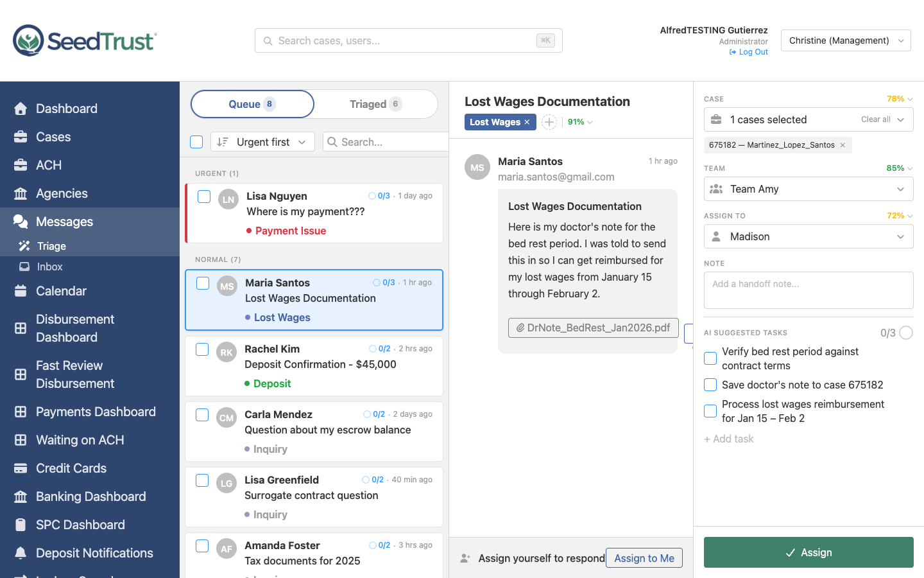
Task: Click the Log Out link
Action: coord(749,52)
